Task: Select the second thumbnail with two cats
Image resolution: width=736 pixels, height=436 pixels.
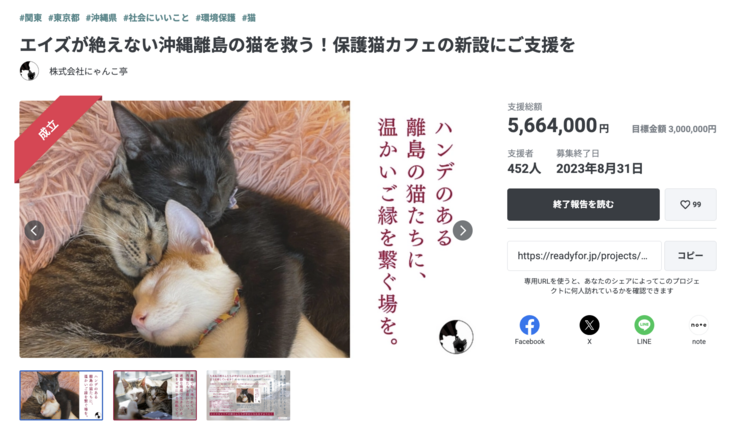Action: 155,395
